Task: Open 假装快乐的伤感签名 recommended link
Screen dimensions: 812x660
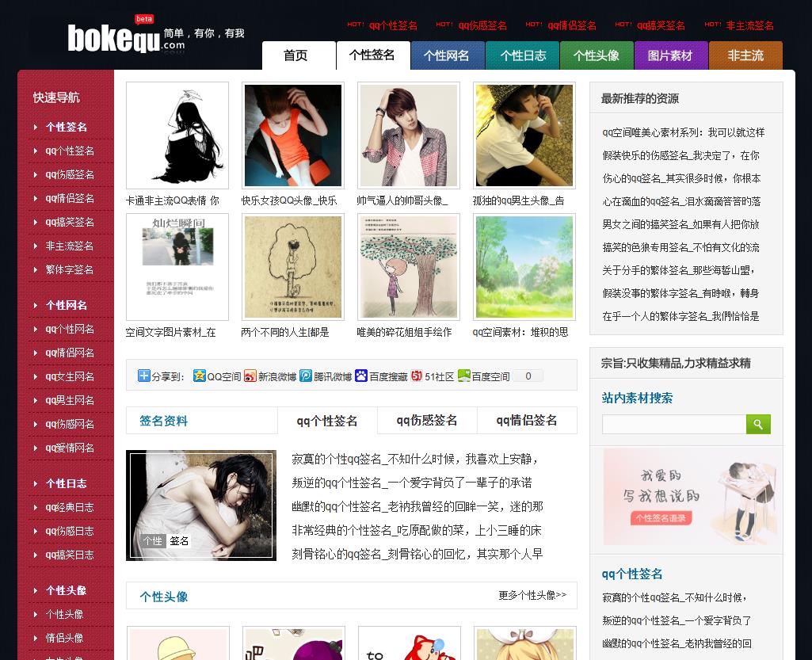Action: (681, 155)
